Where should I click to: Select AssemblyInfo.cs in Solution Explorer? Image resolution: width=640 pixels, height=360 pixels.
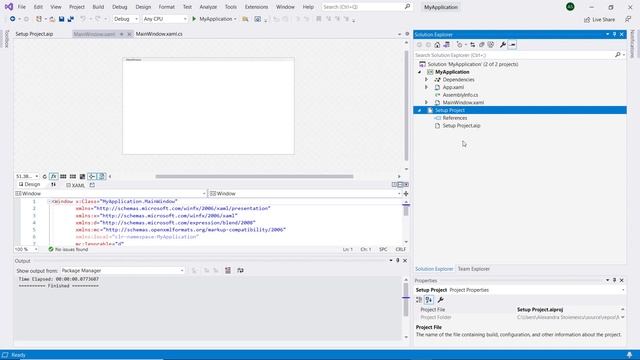click(x=460, y=95)
